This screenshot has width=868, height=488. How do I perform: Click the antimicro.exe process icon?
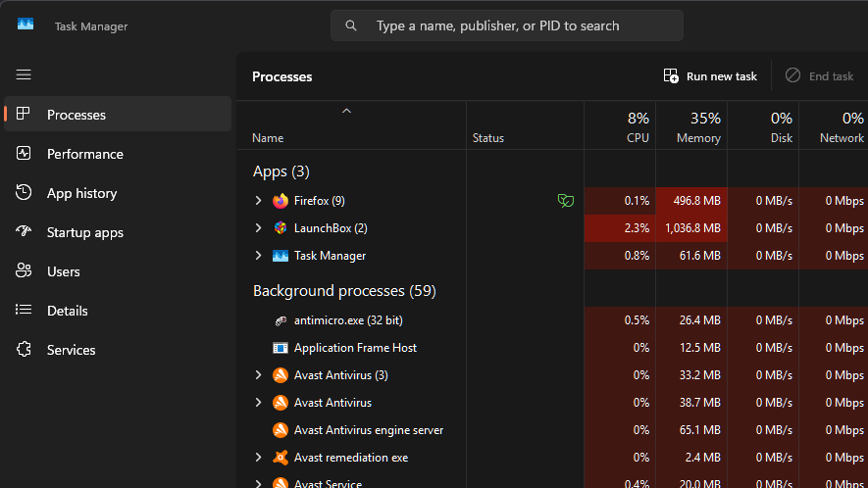[x=281, y=320]
